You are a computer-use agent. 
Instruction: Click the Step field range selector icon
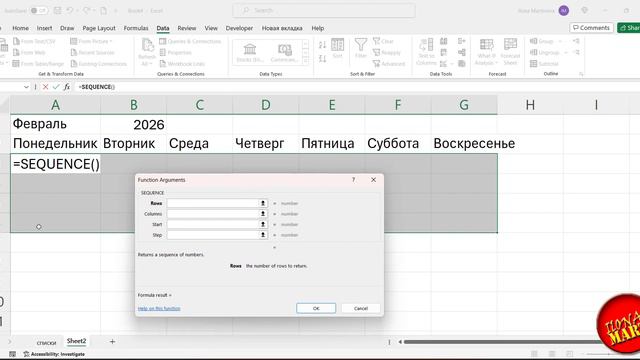click(x=263, y=235)
